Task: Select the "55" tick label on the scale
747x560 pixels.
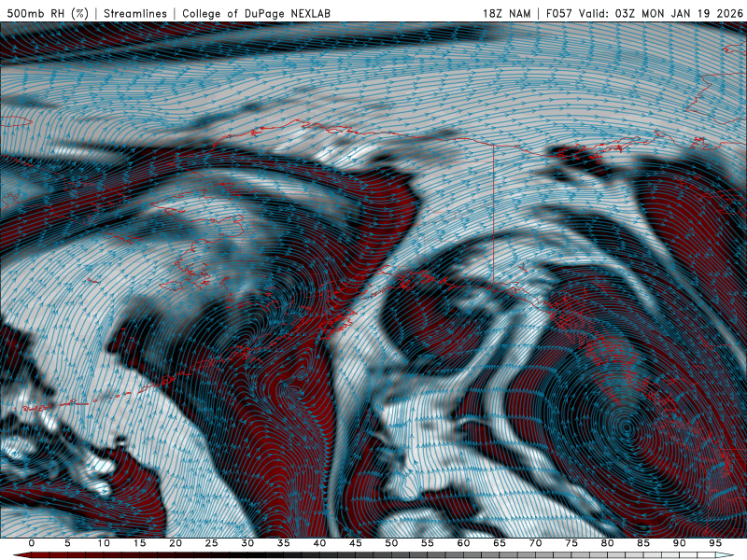Action: (x=428, y=543)
